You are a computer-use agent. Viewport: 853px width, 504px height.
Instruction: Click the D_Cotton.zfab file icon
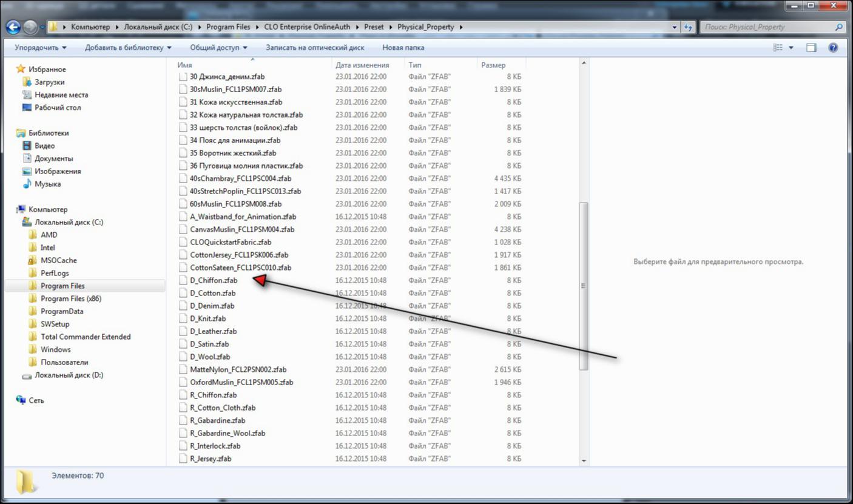pyautogui.click(x=183, y=293)
